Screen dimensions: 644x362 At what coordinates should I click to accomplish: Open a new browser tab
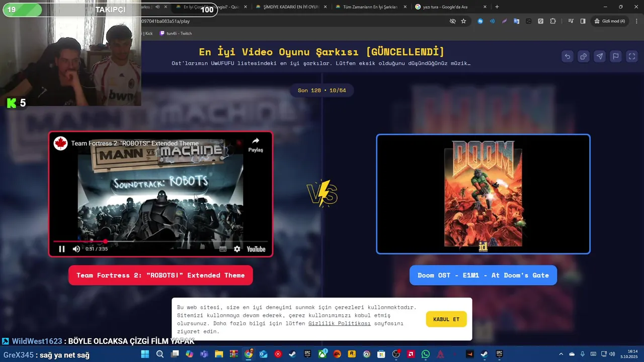tap(497, 7)
